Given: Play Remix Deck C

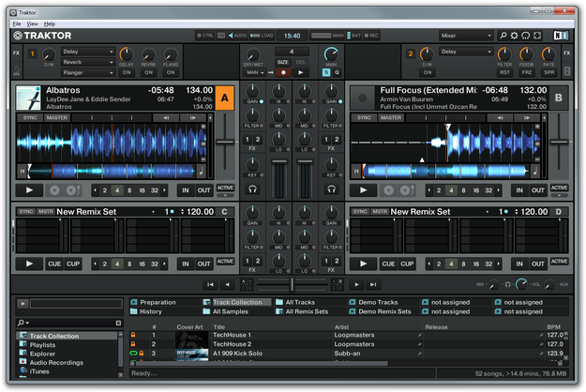Looking at the screenshot, I should (29, 264).
